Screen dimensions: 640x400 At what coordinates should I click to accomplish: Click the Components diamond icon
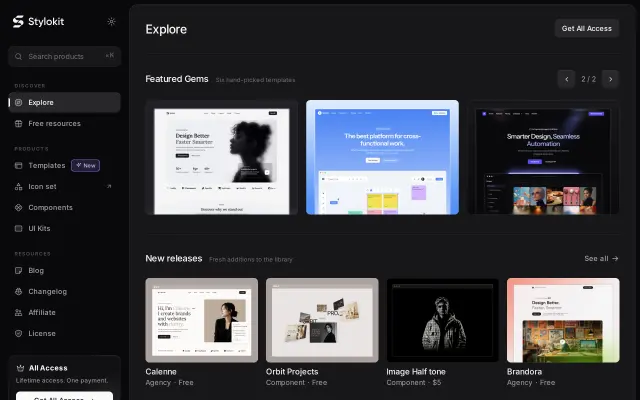pyautogui.click(x=18, y=207)
